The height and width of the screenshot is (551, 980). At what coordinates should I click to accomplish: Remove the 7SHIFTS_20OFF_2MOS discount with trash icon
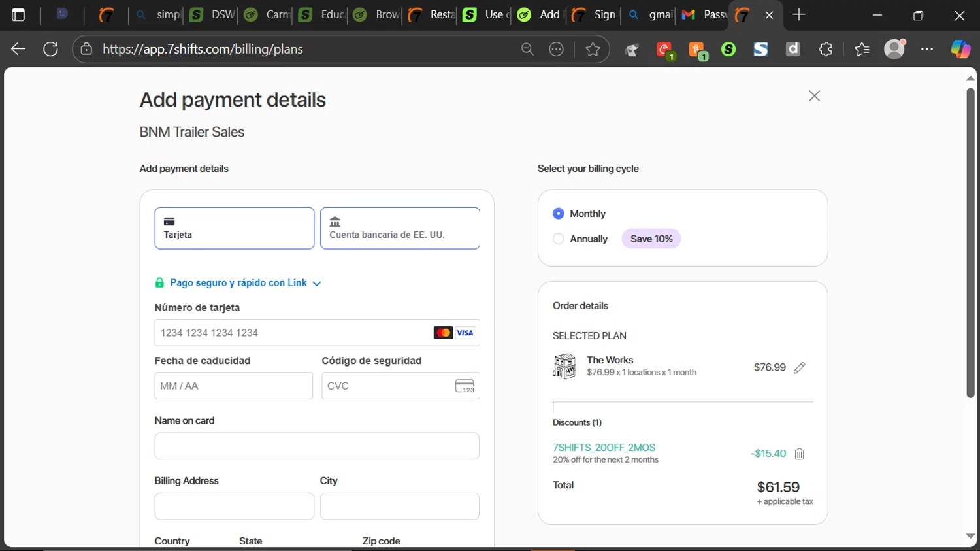[x=800, y=454]
